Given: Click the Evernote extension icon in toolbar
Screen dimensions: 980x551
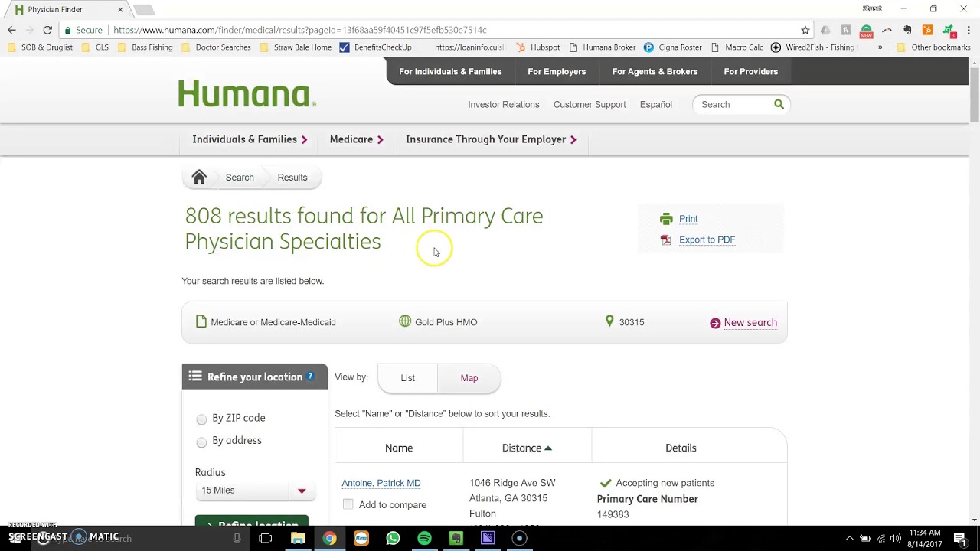Looking at the screenshot, I should coord(907,30).
